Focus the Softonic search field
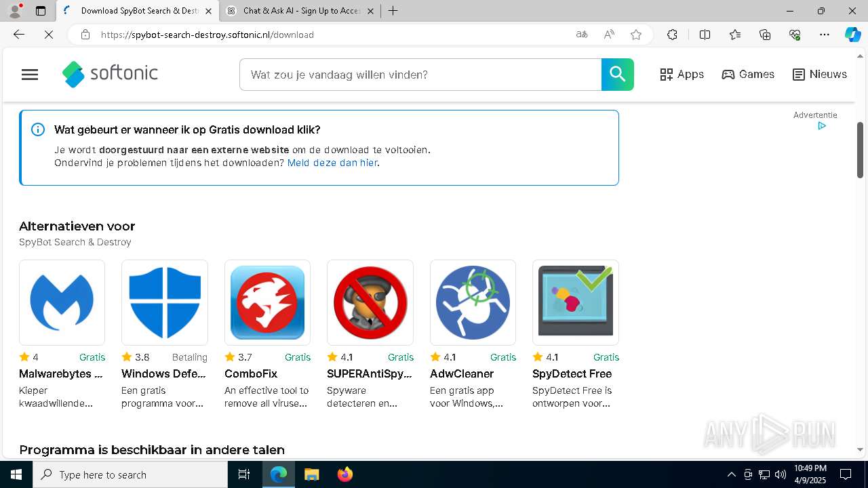The width and height of the screenshot is (868, 488). click(420, 75)
